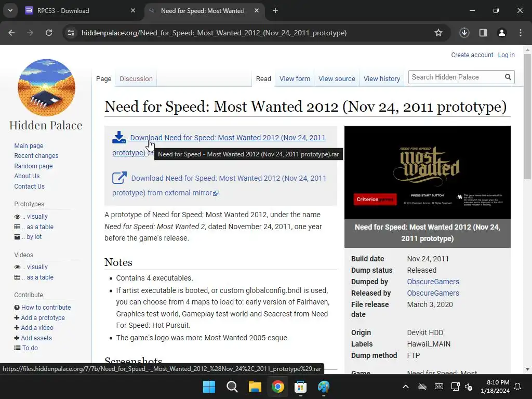Image resolution: width=532 pixels, height=399 pixels.
Task: Open the ObscureGamers link beside Dumped by
Action: 433,282
